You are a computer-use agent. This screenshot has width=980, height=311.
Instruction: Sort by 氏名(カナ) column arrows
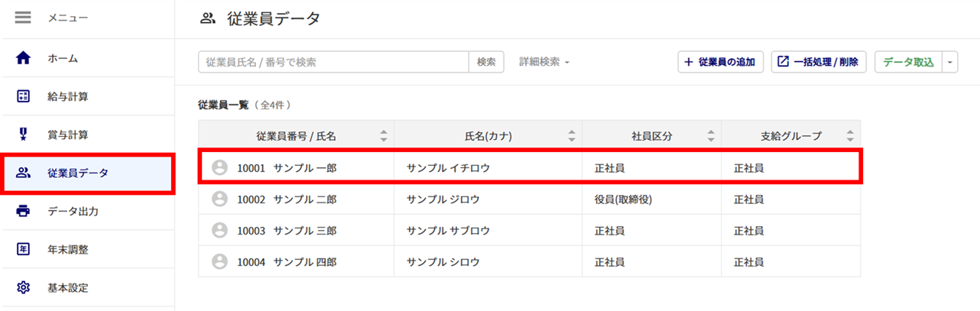(572, 136)
